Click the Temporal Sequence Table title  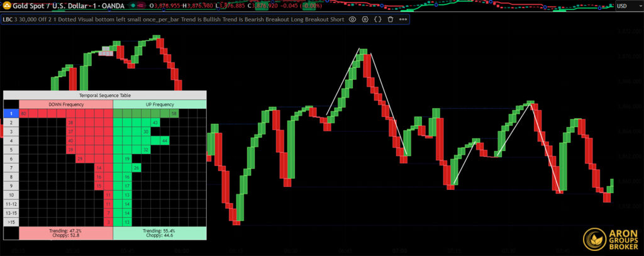104,94
